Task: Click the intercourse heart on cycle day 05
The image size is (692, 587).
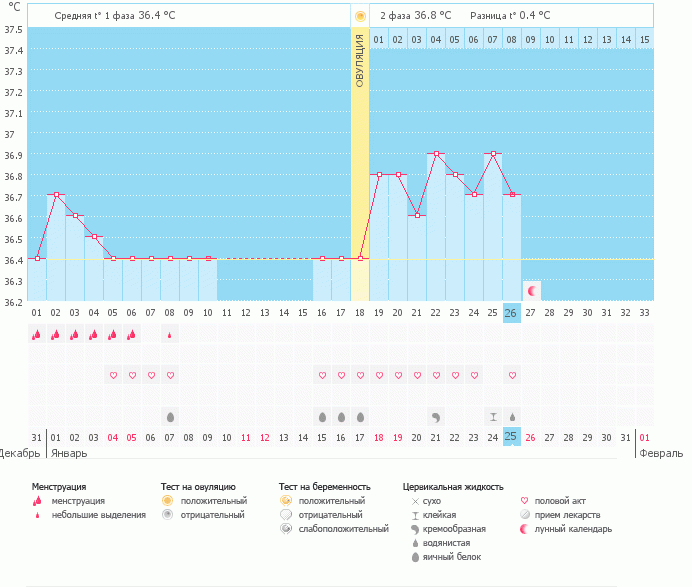Action: pos(113,375)
